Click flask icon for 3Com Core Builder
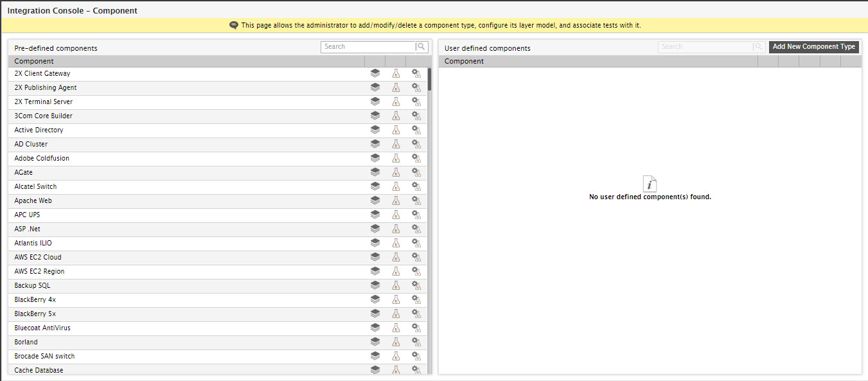This screenshot has width=868, height=381. pos(396,116)
